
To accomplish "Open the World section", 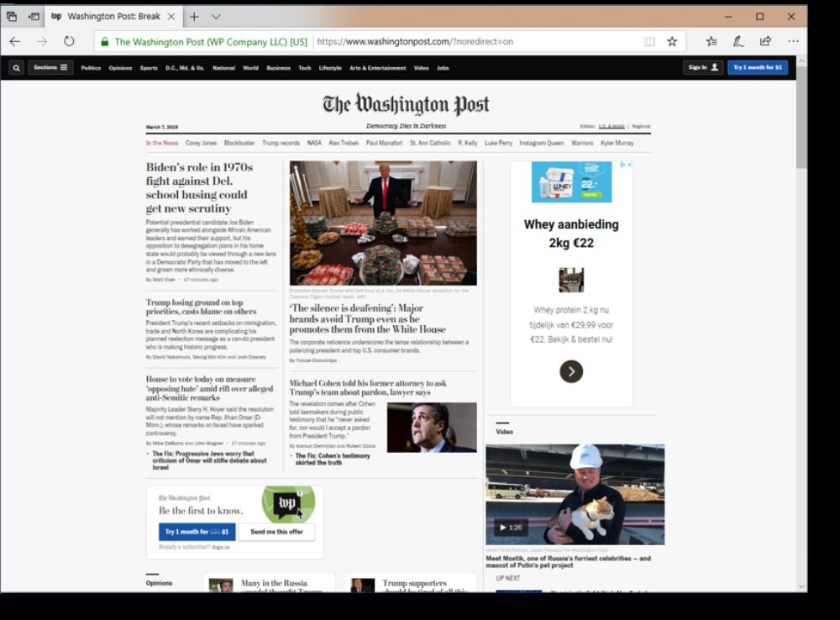I will point(250,68).
